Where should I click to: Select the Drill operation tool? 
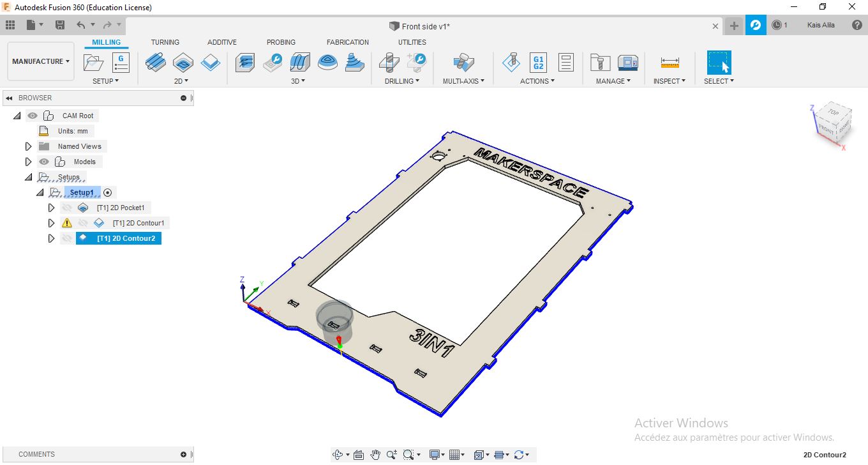coord(389,63)
